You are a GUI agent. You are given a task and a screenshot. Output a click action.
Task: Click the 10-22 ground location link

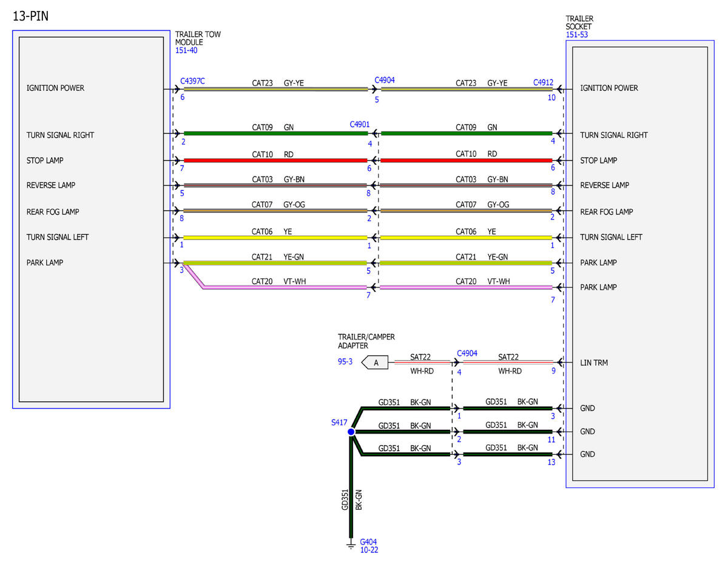tap(369, 550)
